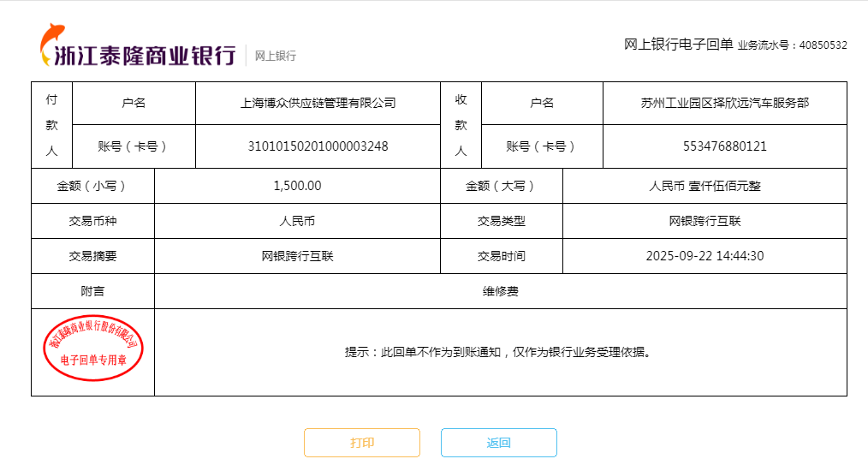Viewport: 868px width, 459px height.
Task: Click the 提示 notice text in the footer row
Action: pyautogui.click(x=496, y=352)
